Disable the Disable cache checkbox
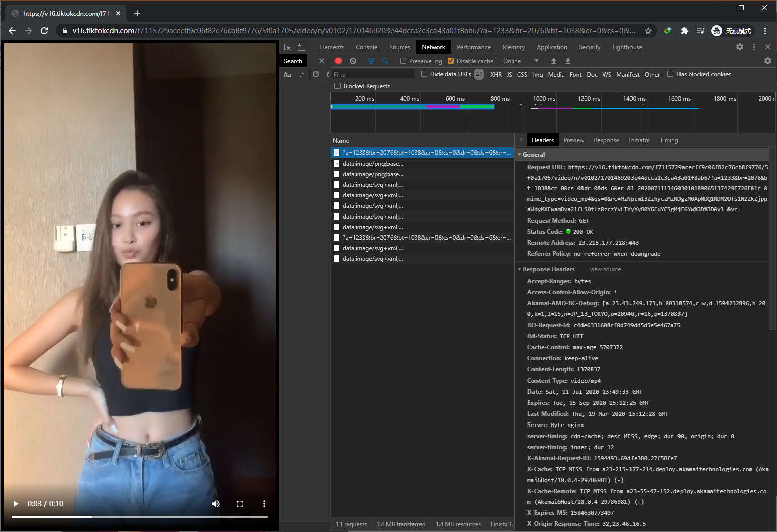 450,61
